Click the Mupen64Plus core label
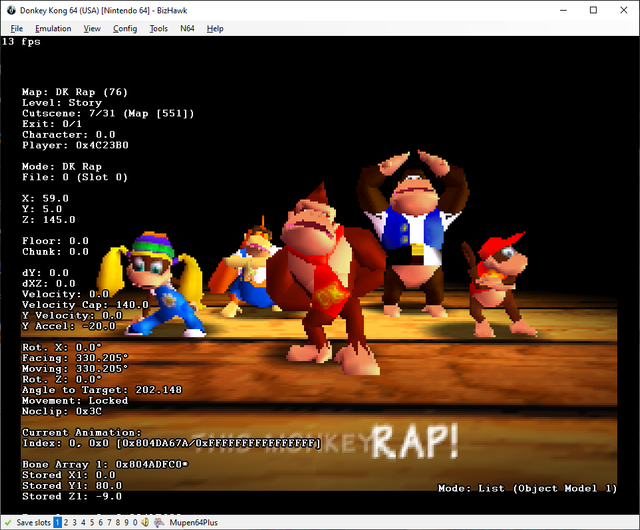This screenshot has height=530, width=640. click(193, 522)
